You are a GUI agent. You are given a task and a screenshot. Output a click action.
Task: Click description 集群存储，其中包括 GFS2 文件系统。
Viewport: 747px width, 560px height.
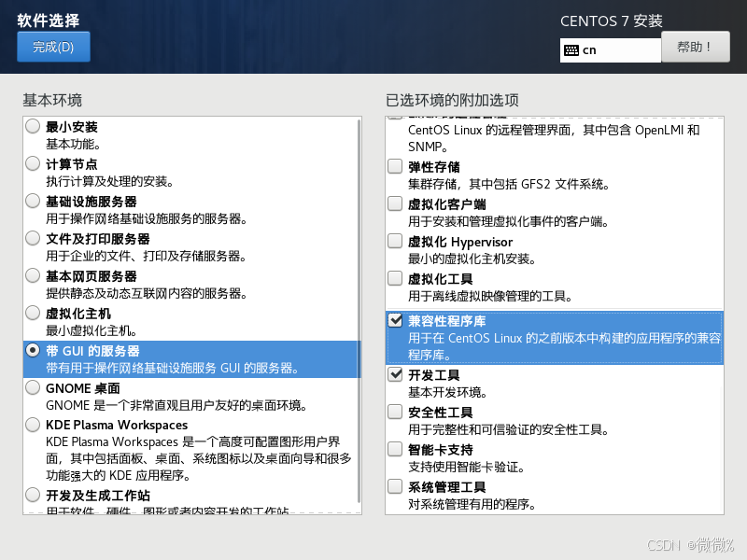pyautogui.click(x=509, y=184)
